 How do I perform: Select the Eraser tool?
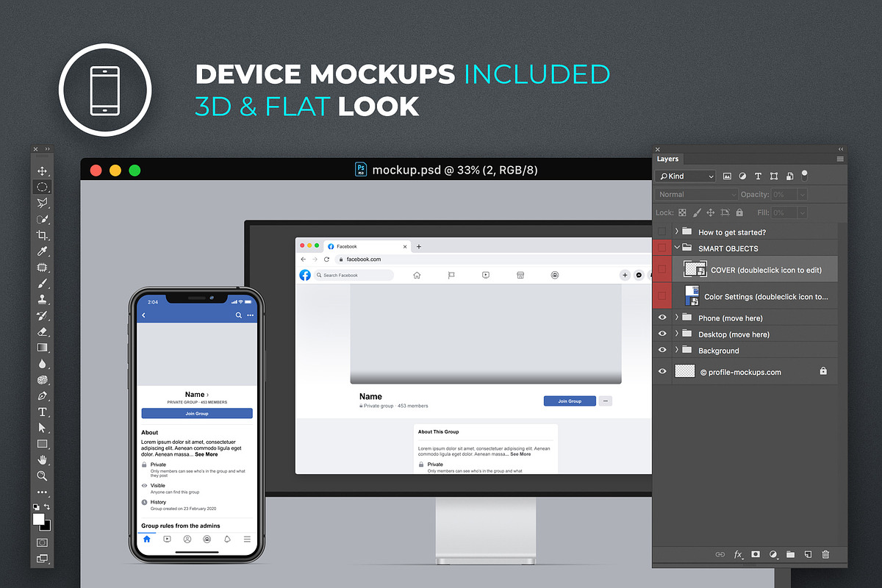pyautogui.click(x=42, y=331)
